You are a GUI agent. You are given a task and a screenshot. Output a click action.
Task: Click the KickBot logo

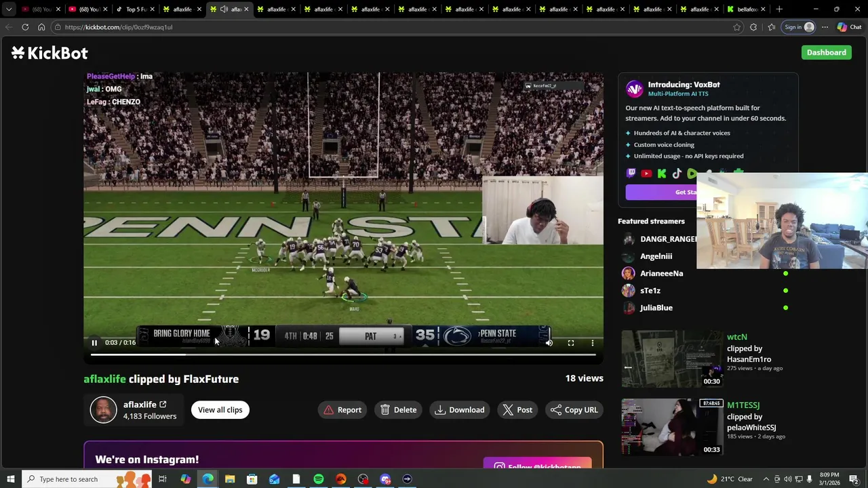(50, 53)
